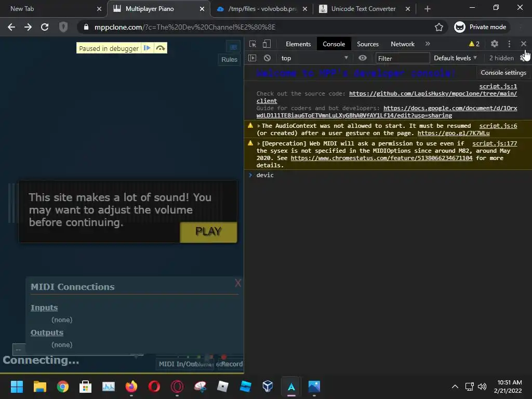Open DevTools settings gear
Screen dimensions: 532x399
point(495,44)
